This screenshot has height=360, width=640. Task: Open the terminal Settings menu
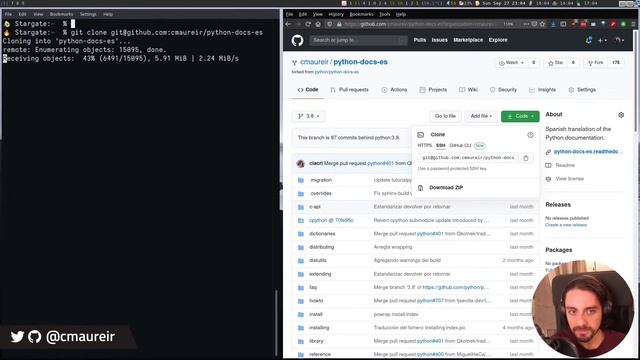click(x=88, y=14)
